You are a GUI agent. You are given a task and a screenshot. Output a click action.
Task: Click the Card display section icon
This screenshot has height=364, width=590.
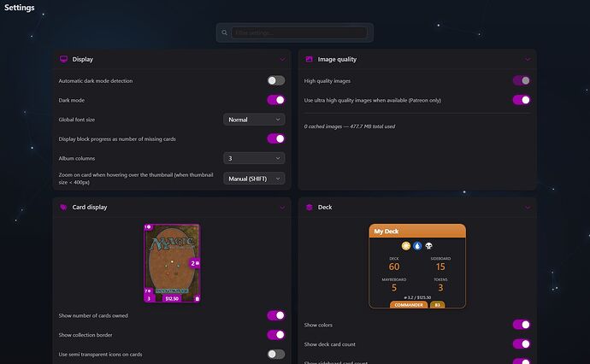pyautogui.click(x=63, y=207)
